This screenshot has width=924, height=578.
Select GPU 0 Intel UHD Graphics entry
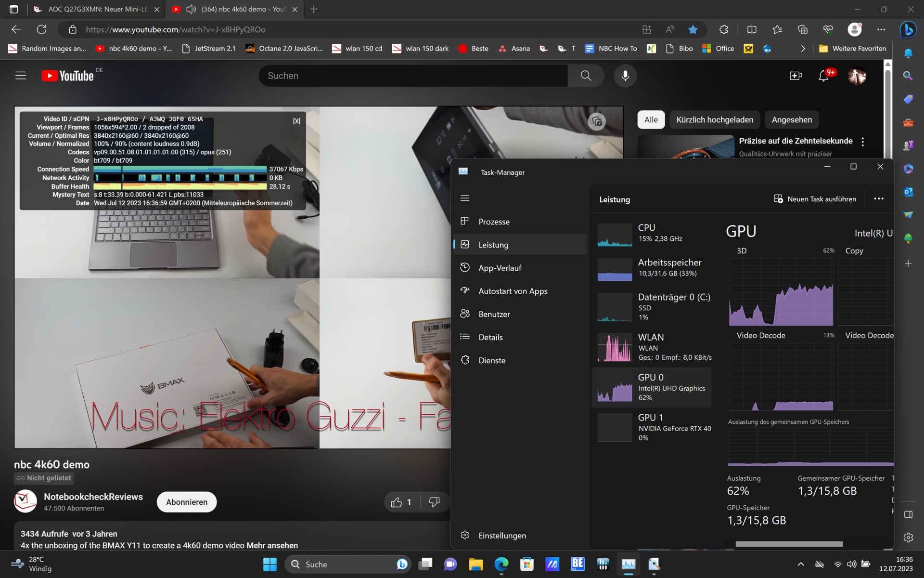pyautogui.click(x=652, y=387)
